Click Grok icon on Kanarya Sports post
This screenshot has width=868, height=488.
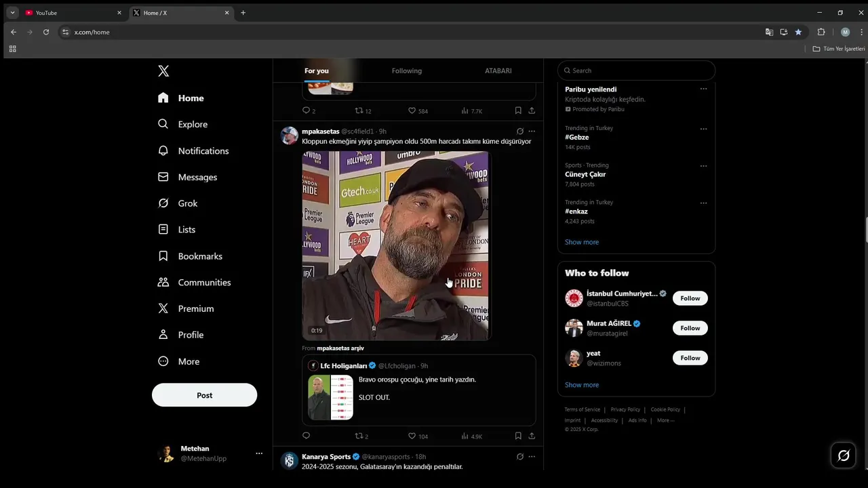click(x=520, y=457)
